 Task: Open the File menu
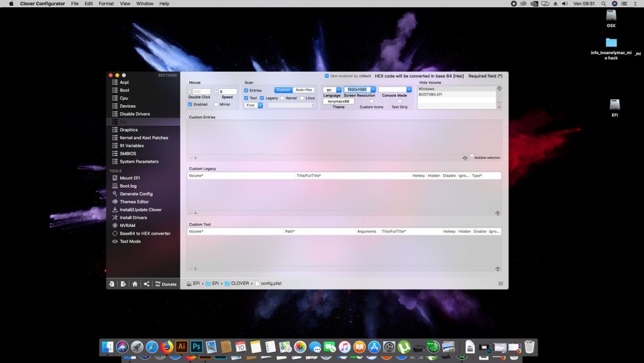(75, 4)
